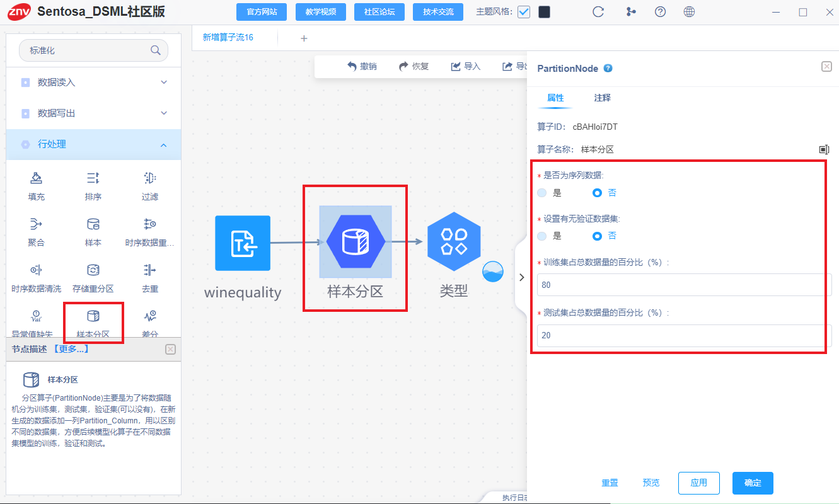The image size is (839, 504).
Task: Select 是 for 是否为序列数据
Action: pos(542,193)
